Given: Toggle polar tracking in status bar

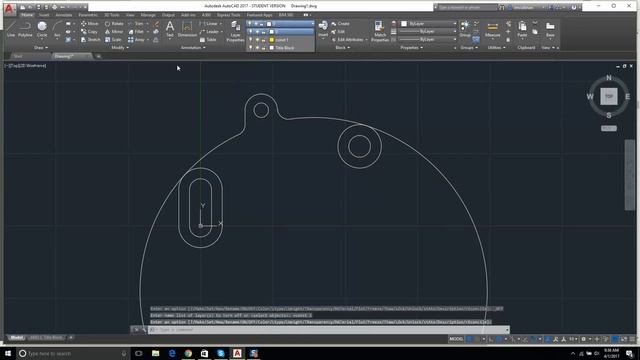Looking at the screenshot, I should pos(499,339).
